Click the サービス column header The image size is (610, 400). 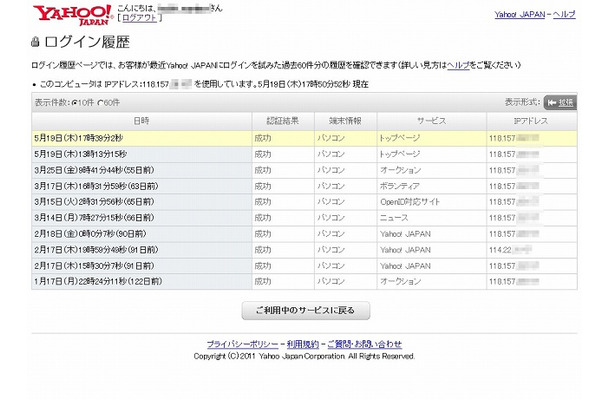(431, 121)
